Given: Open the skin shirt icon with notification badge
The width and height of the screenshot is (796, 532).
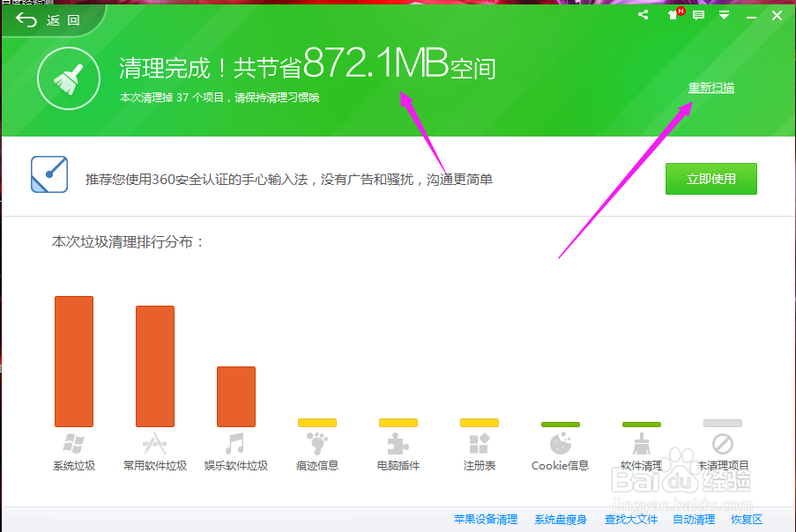Looking at the screenshot, I should pyautogui.click(x=674, y=14).
